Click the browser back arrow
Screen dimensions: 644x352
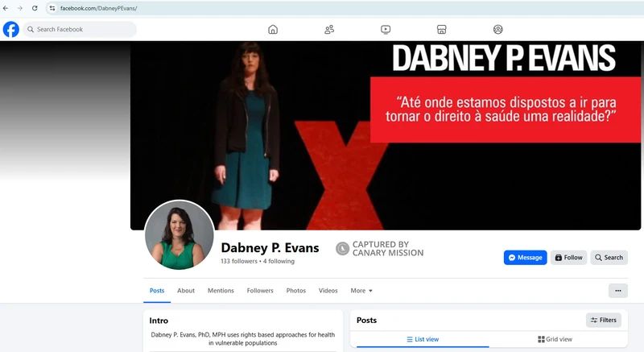(x=6, y=8)
